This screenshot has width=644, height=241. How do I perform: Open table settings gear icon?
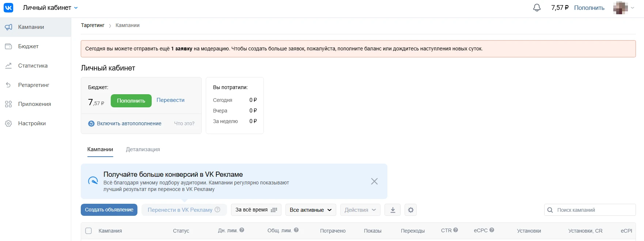(x=411, y=210)
